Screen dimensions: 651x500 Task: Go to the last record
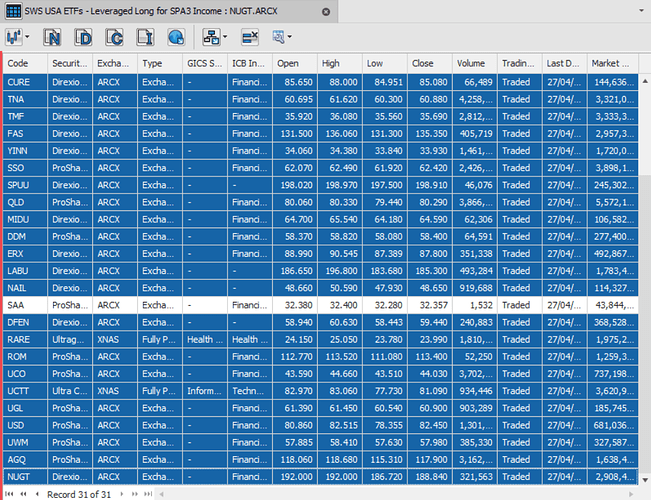(148, 494)
